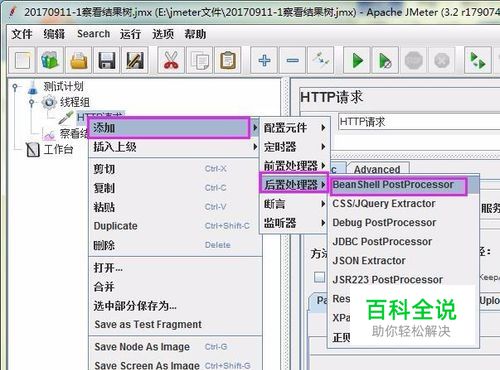Screen dimensions: 500x370
Task: Open the Templates toolbar icon
Action: pos(50,61)
